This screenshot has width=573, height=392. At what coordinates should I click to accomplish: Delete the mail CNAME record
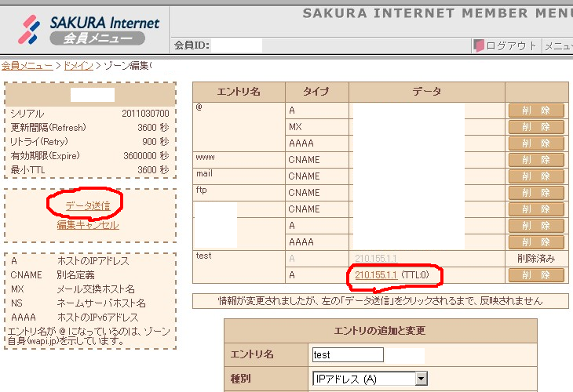click(536, 176)
